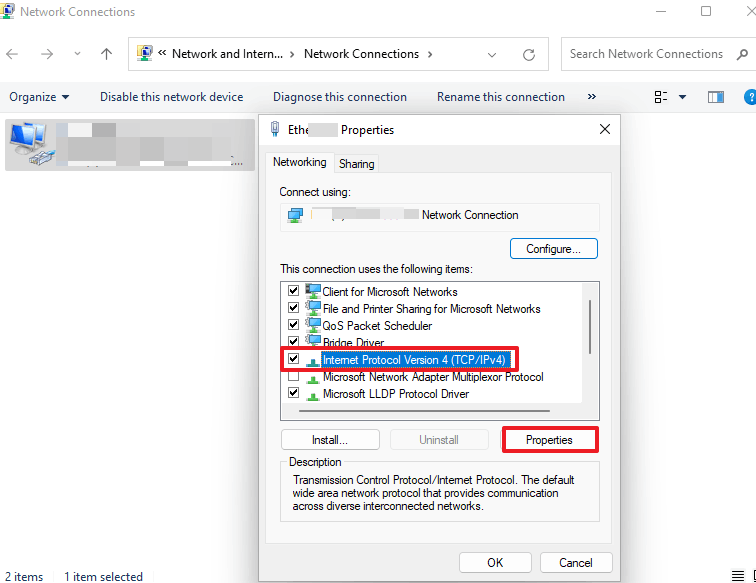Click Diagnose this connection
Screen dimensions: 756x583
(x=340, y=97)
